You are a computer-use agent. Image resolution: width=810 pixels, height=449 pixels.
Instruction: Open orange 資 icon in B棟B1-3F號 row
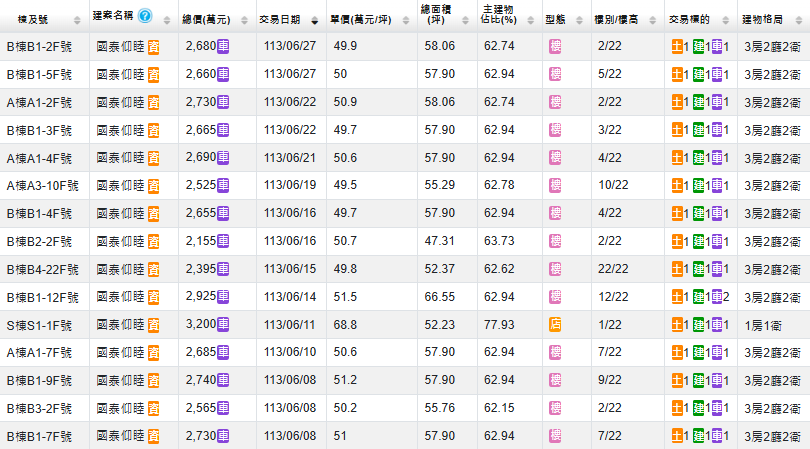[153, 130]
